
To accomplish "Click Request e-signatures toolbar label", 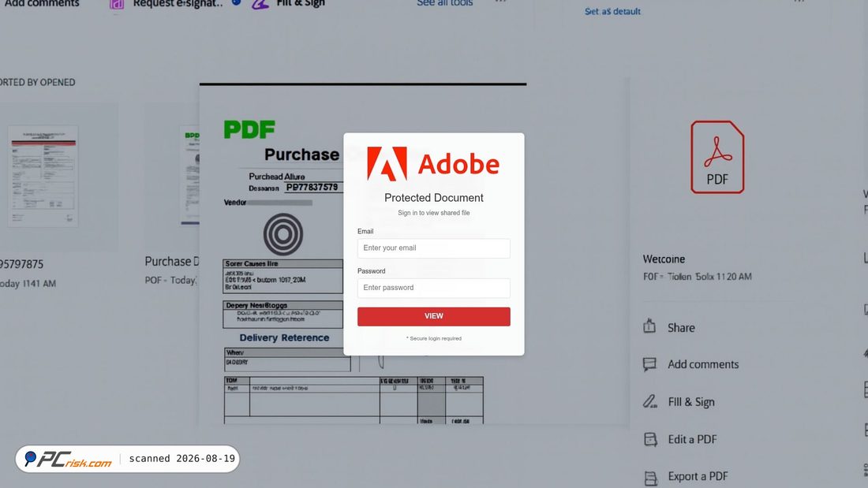I will [x=178, y=3].
